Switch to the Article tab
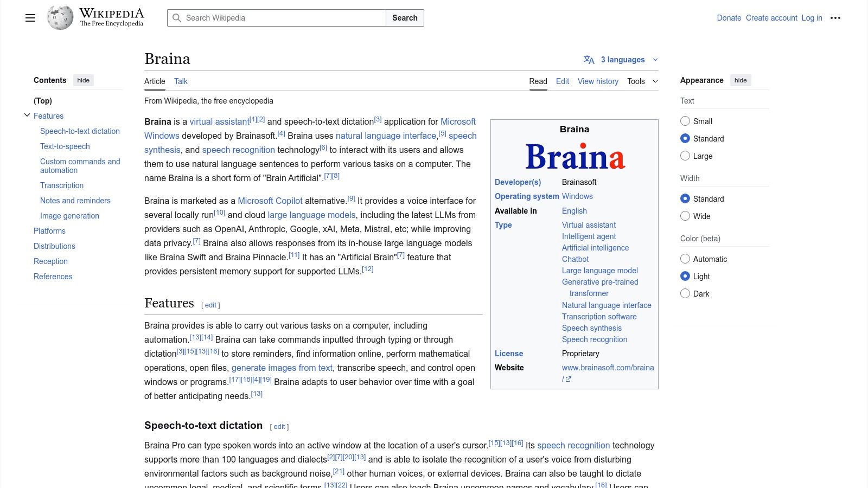The height and width of the screenshot is (488, 868). point(155,81)
